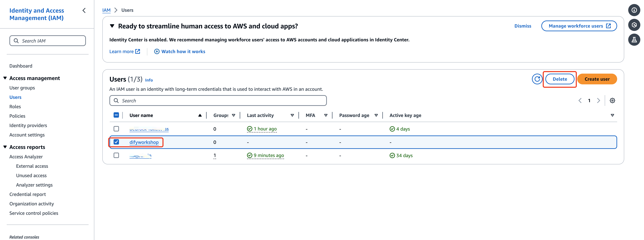Viewport: 644px width, 240px height.
Task: Collapse the IAM side navigation panel
Action: click(84, 11)
